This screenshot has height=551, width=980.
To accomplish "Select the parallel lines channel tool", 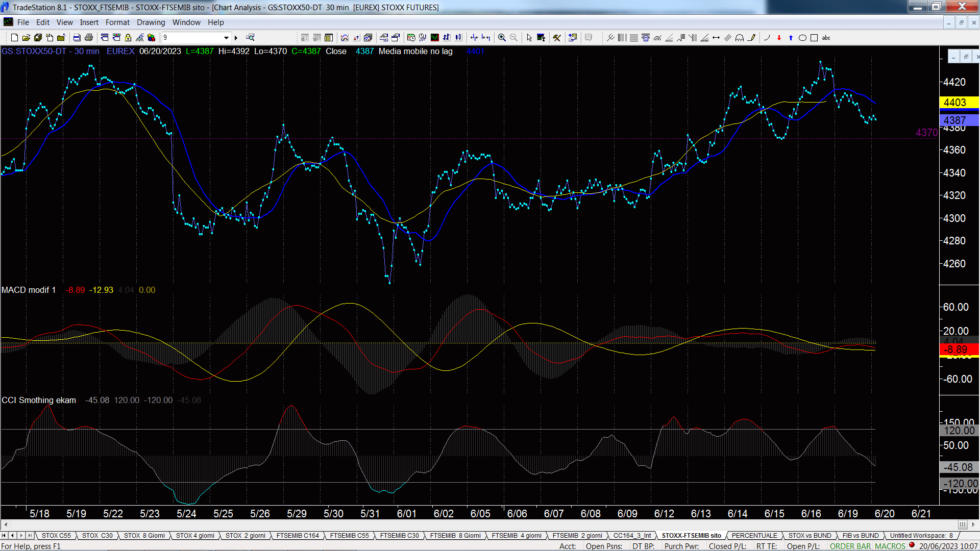I will point(728,38).
